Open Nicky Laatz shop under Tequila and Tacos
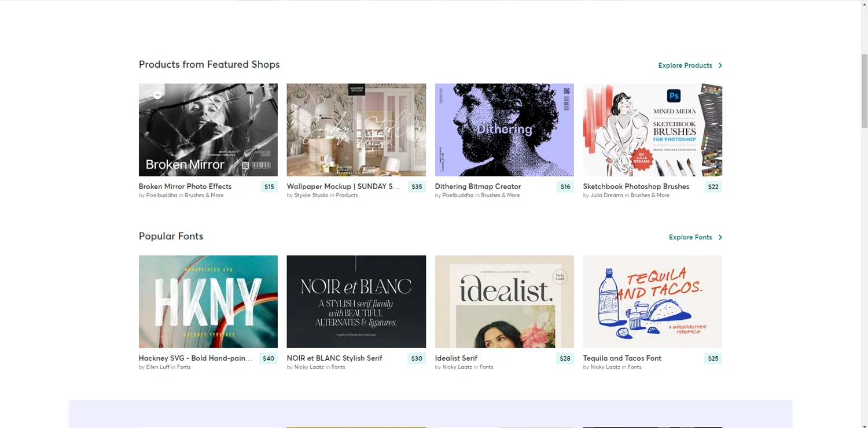 [605, 367]
